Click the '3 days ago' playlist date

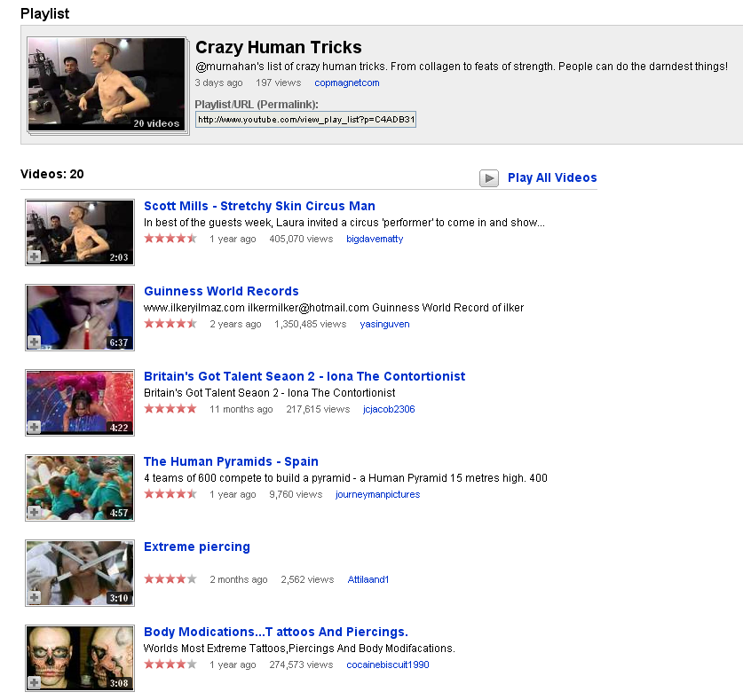(x=218, y=83)
